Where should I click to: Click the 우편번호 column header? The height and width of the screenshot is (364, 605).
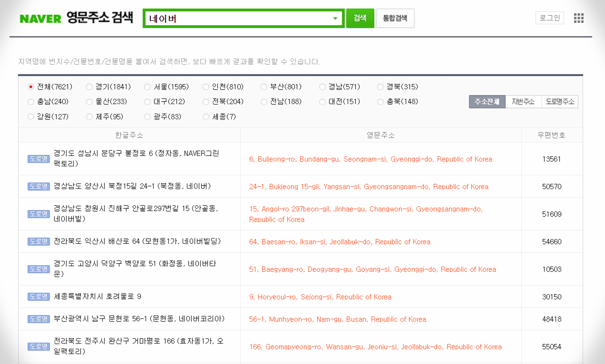[x=552, y=135]
